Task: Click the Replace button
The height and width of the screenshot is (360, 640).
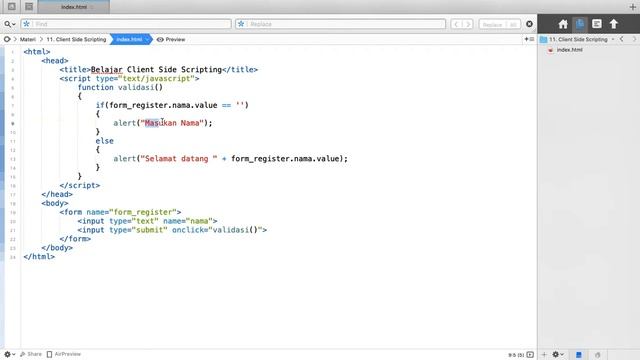Action: (x=492, y=24)
